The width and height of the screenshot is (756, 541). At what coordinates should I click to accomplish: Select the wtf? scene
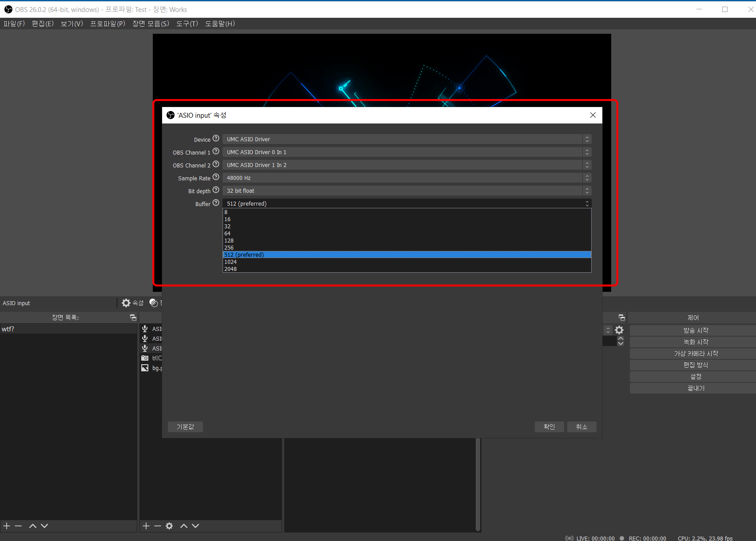point(68,329)
